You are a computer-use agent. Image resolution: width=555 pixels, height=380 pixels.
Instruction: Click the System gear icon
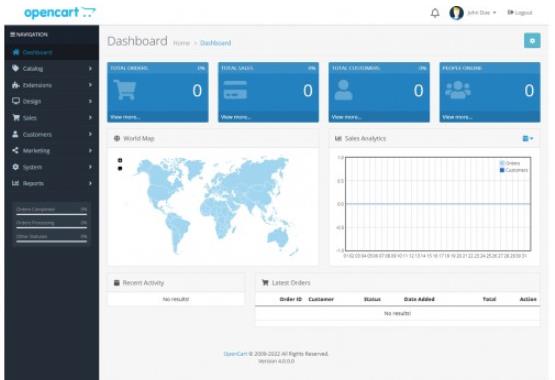pyautogui.click(x=15, y=167)
